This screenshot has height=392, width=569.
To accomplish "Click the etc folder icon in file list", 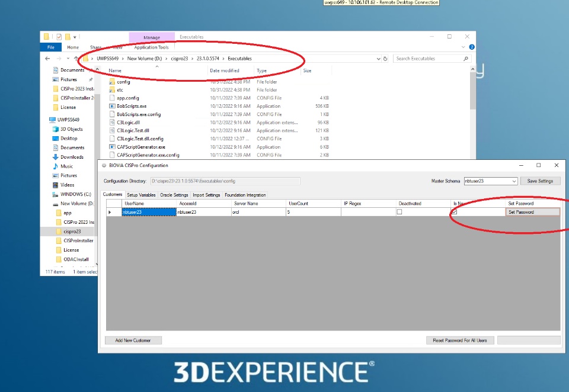I will [x=112, y=89].
